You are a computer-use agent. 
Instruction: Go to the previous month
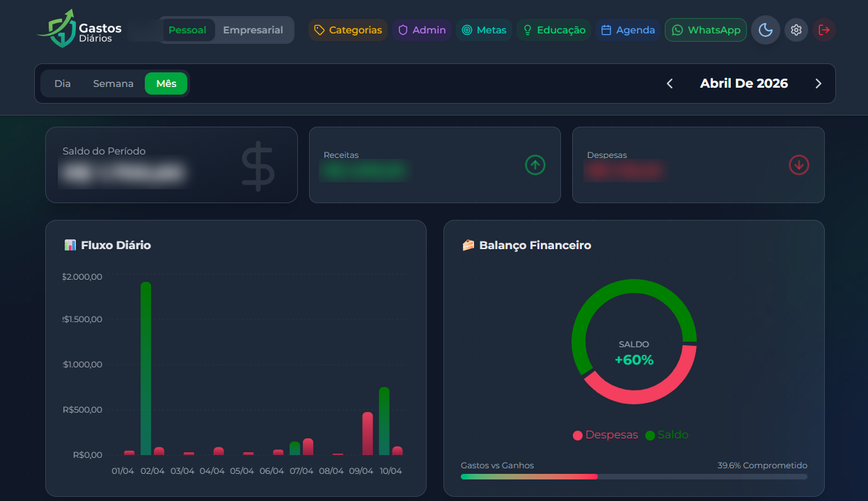click(x=670, y=83)
